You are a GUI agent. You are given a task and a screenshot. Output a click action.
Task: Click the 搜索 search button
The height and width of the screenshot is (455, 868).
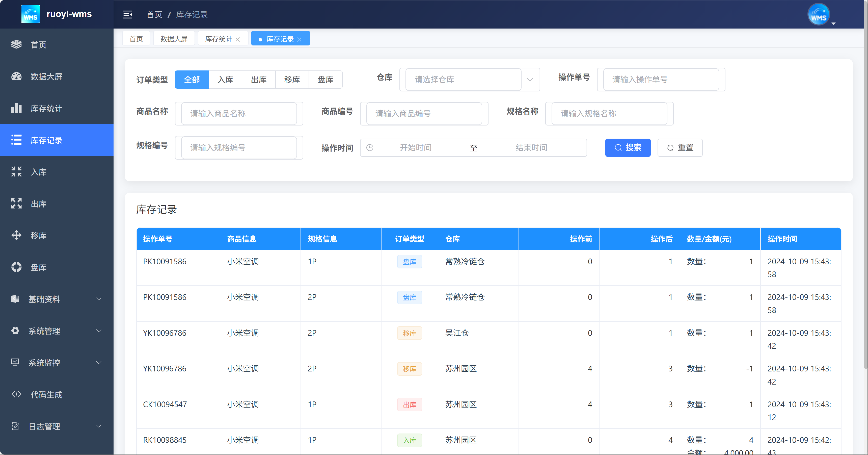click(x=628, y=148)
